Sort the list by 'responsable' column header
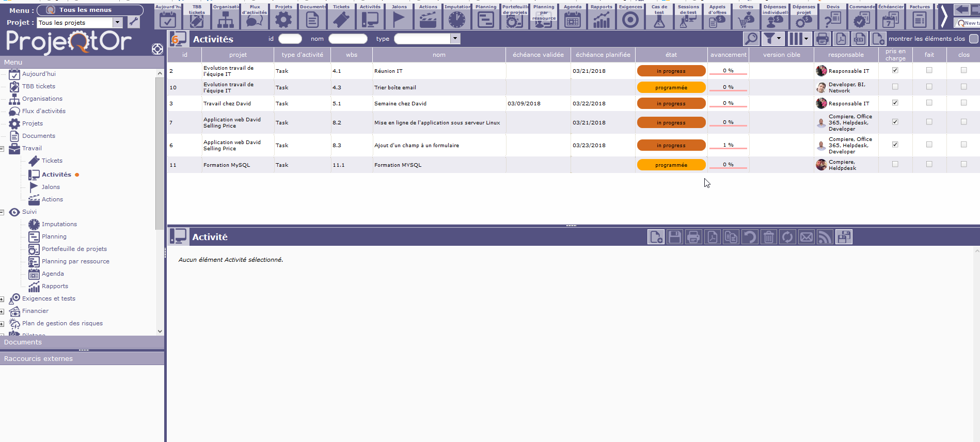The image size is (980, 442). point(846,55)
